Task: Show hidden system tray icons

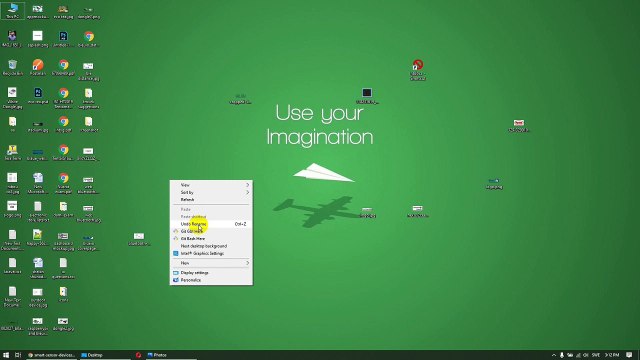Action: [553, 355]
